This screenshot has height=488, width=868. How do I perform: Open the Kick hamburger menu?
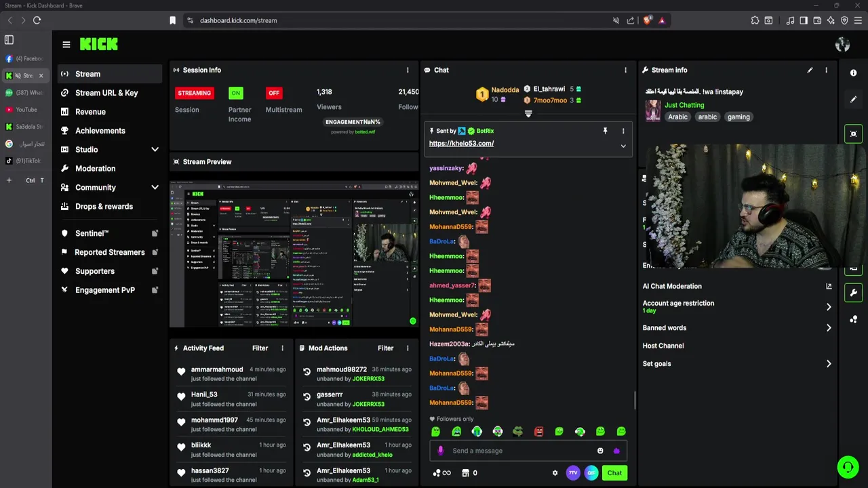click(x=66, y=44)
